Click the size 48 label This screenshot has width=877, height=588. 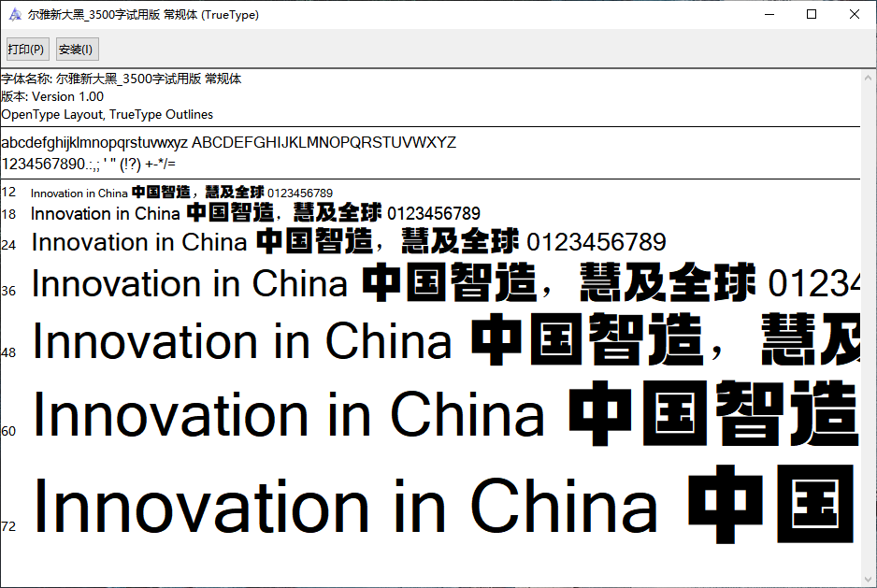[8, 352]
